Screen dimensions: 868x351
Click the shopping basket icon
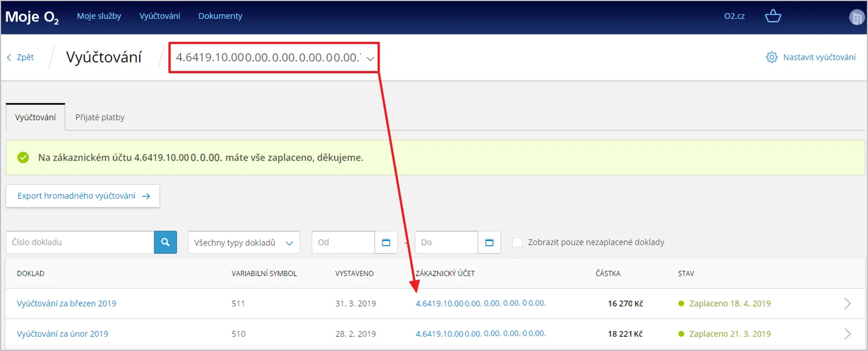pyautogui.click(x=773, y=16)
